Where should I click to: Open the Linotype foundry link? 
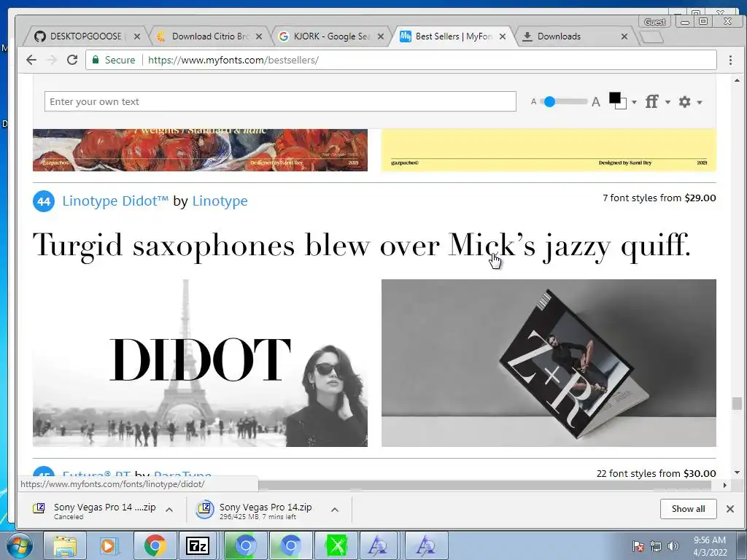(220, 201)
